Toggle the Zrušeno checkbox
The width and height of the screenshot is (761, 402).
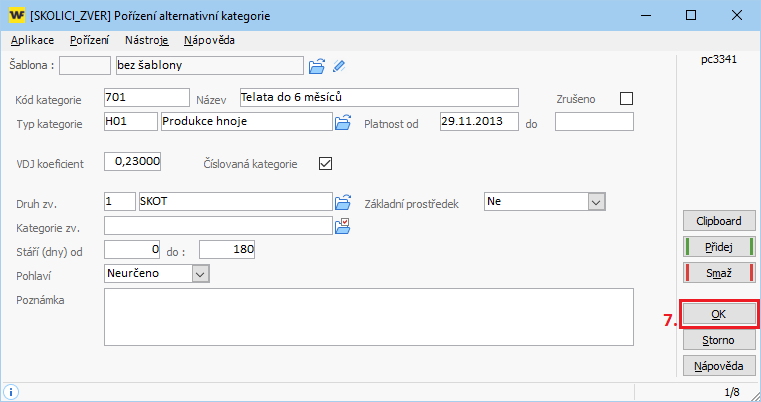coord(627,98)
